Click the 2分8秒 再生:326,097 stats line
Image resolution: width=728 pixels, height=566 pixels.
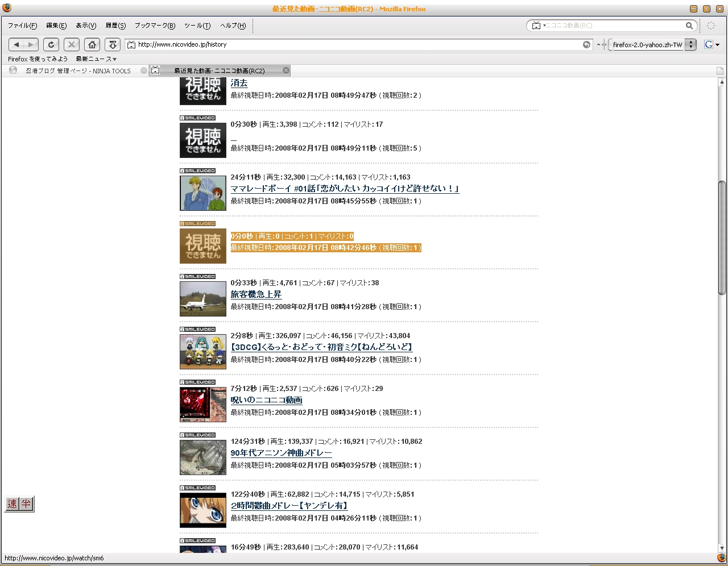pos(320,336)
